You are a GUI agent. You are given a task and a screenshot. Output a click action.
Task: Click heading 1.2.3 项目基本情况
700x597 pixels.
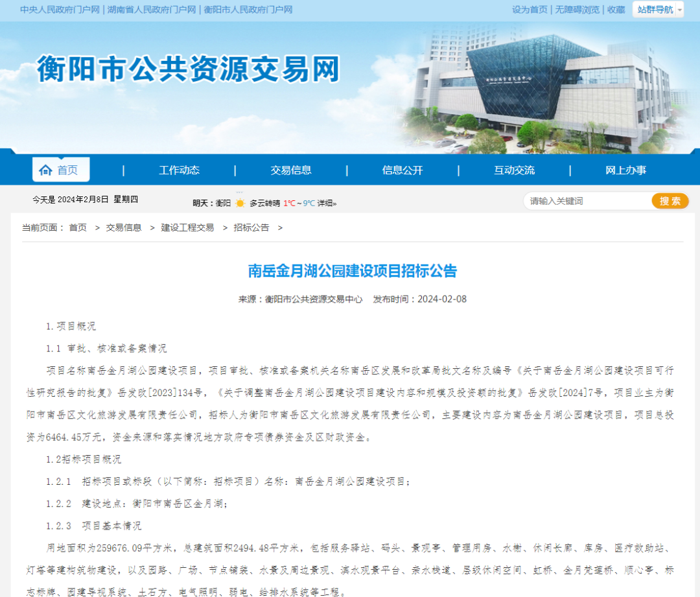tap(94, 526)
